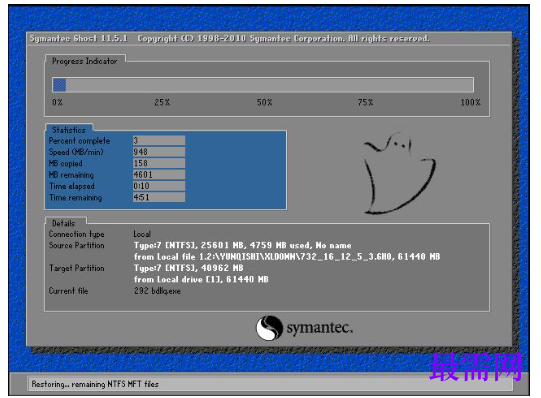Image resolution: width=541 pixels, height=398 pixels.
Task: Click the 'Speed (MB/min)' label
Action: [x=76, y=152]
